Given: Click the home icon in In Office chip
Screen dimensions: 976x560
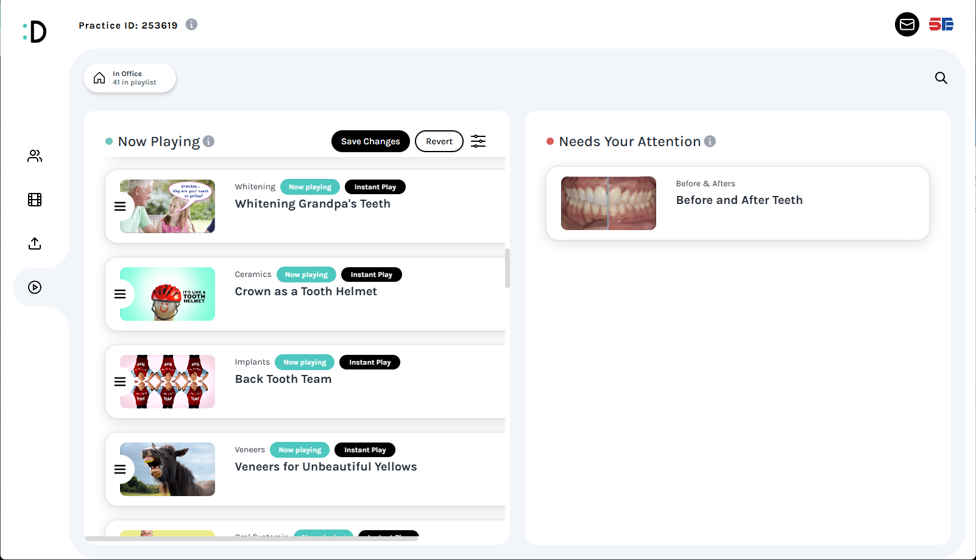Looking at the screenshot, I should [x=99, y=78].
